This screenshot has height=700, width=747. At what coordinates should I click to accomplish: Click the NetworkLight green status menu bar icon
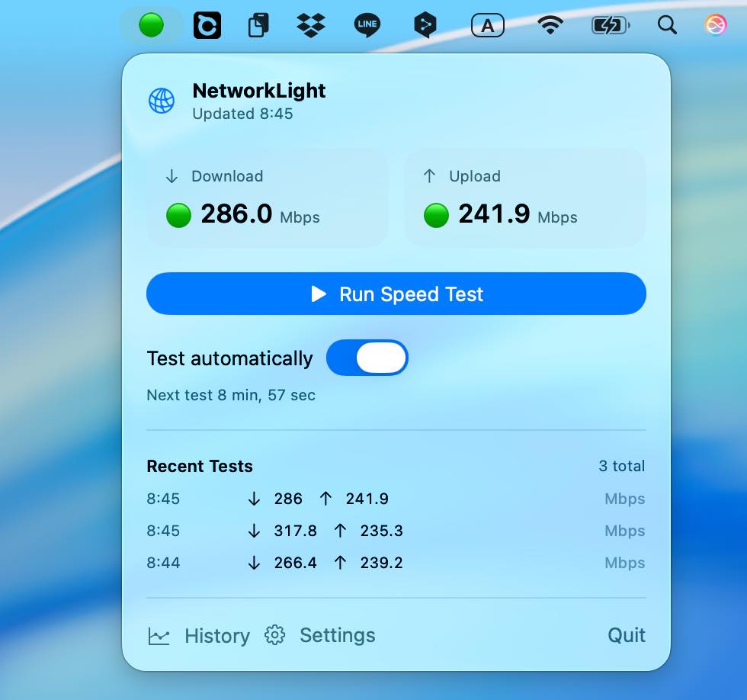[151, 24]
